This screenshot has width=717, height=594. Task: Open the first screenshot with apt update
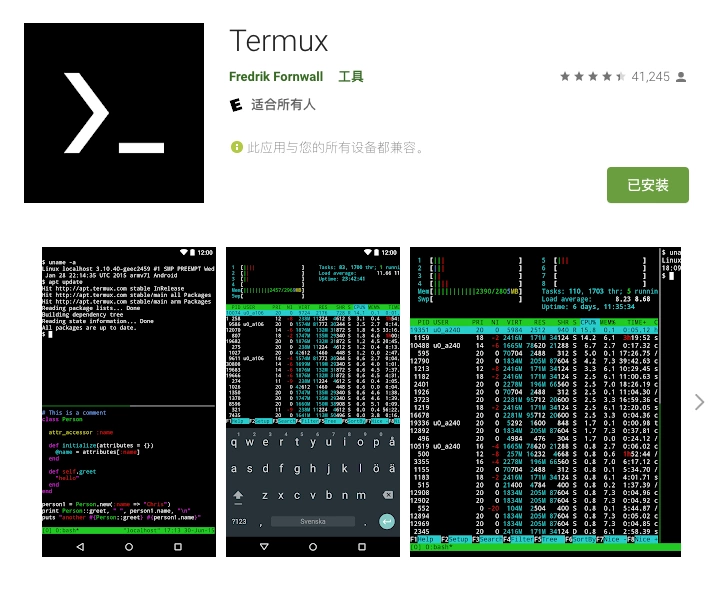click(129, 402)
